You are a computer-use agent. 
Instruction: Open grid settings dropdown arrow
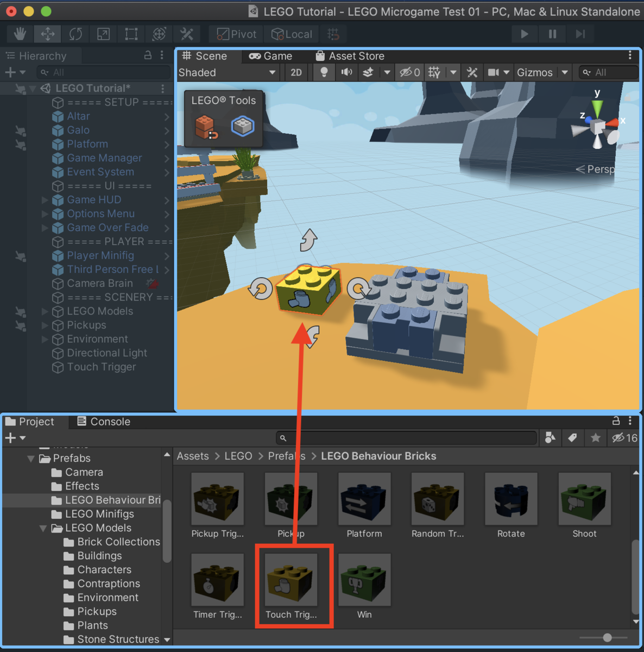click(453, 72)
